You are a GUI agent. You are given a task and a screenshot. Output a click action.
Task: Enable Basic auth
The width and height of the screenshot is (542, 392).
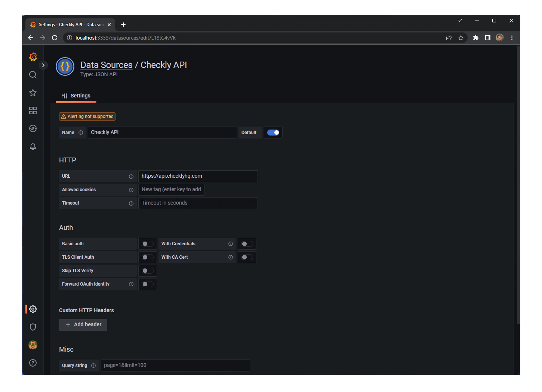(x=147, y=243)
